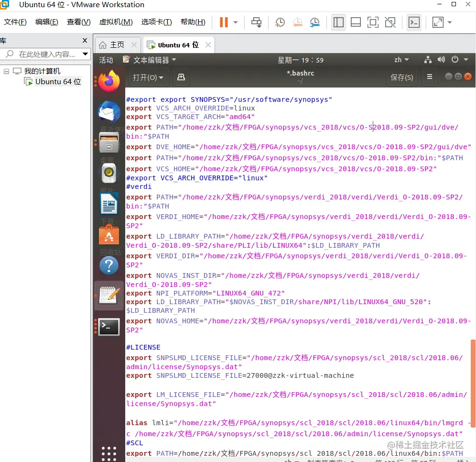Open Ubuntu Software from the dock

pyautogui.click(x=109, y=234)
